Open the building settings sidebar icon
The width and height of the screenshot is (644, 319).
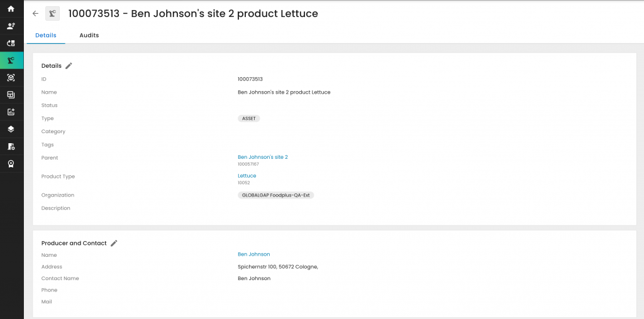[x=11, y=146]
